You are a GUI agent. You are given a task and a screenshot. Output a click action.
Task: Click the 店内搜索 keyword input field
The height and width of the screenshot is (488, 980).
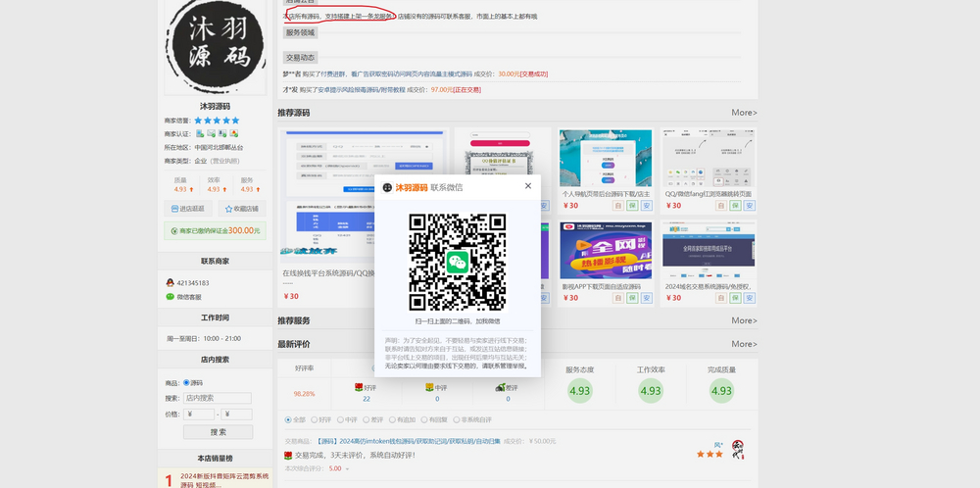pyautogui.click(x=218, y=398)
